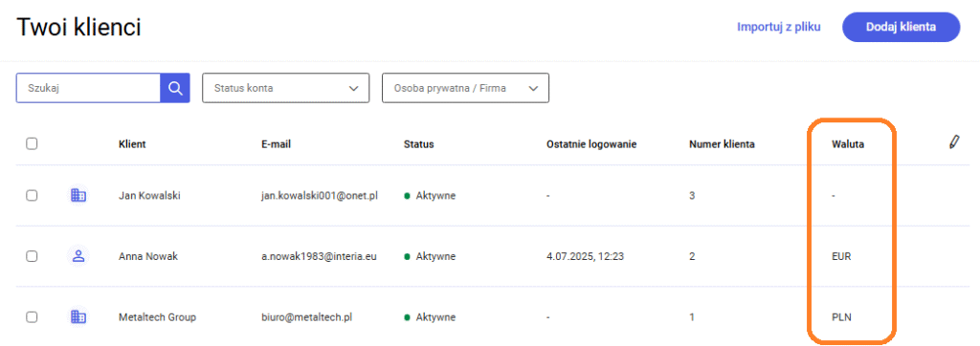This screenshot has width=980, height=346.
Task: Open the Importuj z pliku link
Action: 779,27
